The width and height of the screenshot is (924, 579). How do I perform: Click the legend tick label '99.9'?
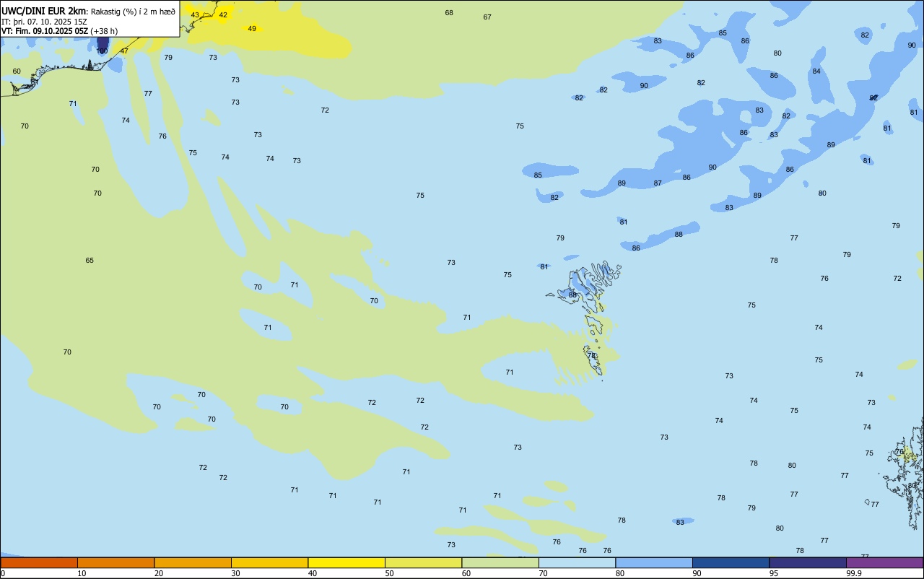coord(854,573)
